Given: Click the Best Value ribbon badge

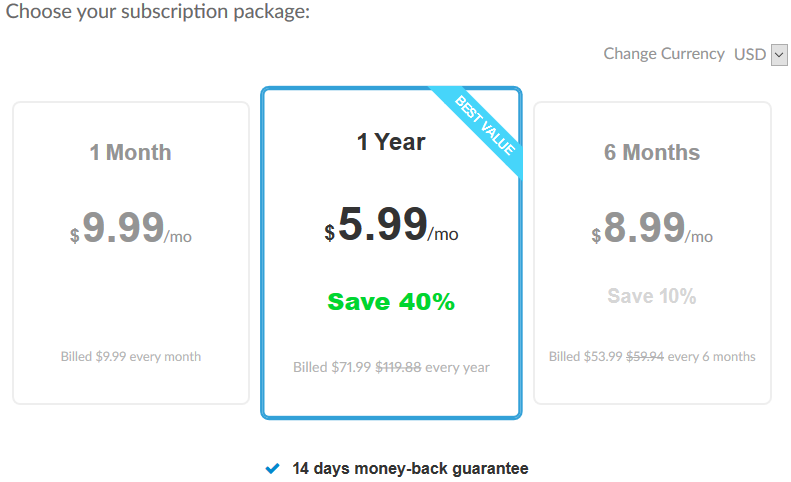Looking at the screenshot, I should [484, 125].
